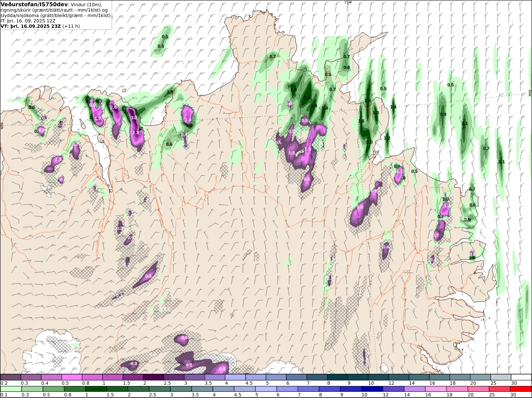
Task: Click the Veðurstofan/IS750dev title text
Action: tap(34, 4)
